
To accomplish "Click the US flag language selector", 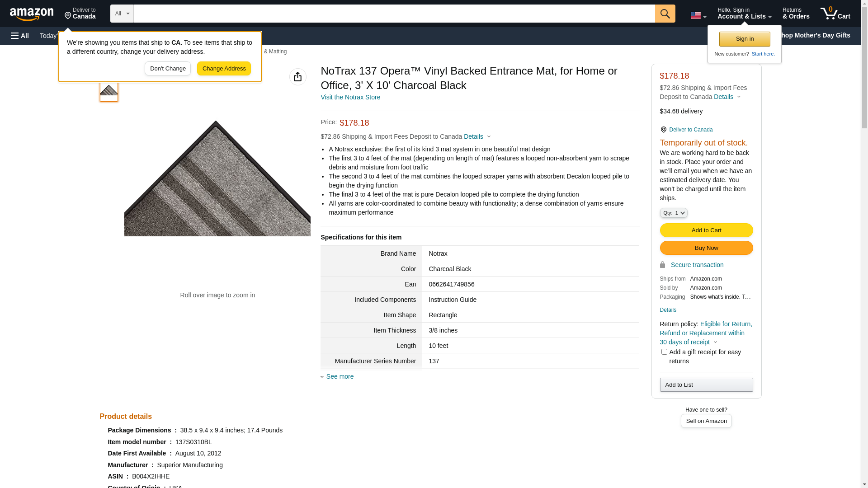I will coord(698,15).
